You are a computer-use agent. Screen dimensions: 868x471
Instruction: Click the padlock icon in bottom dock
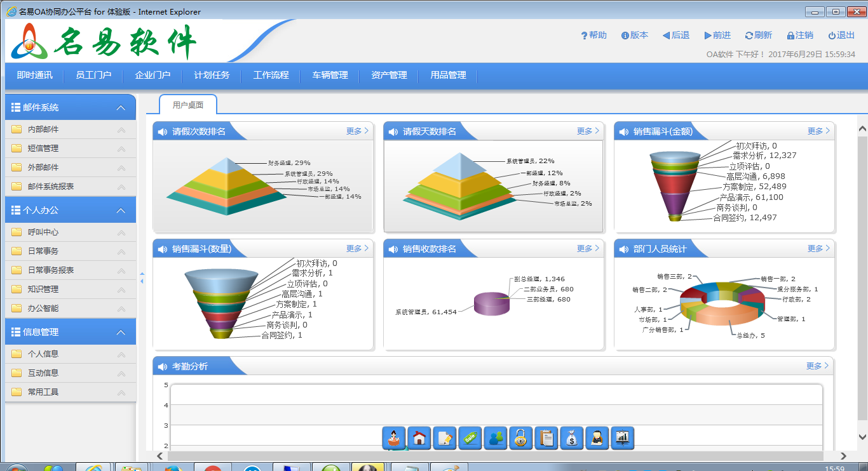[520, 438]
